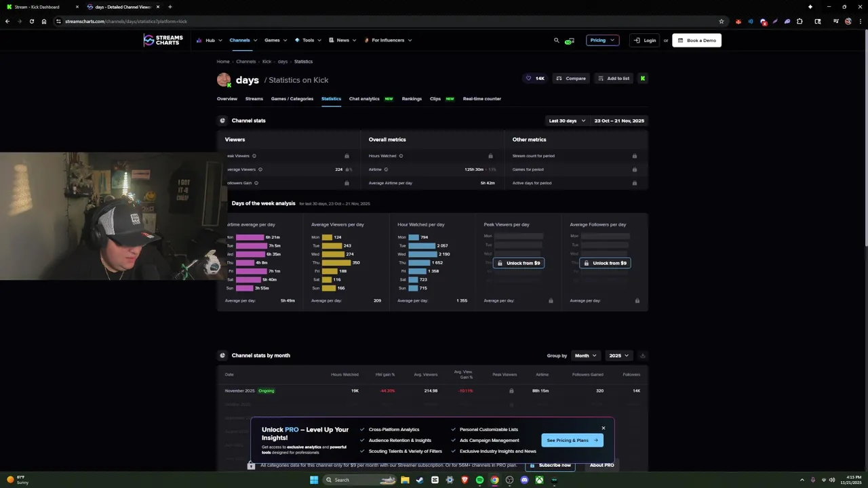Image resolution: width=868 pixels, height=488 pixels.
Task: Switch to the Real-time counter tab
Action: point(482,99)
